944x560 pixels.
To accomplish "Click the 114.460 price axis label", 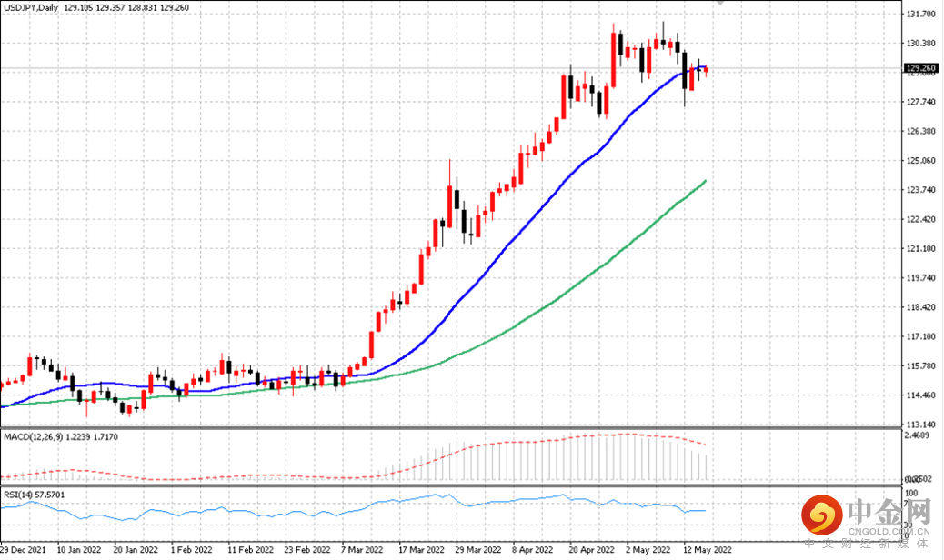I will coord(921,395).
